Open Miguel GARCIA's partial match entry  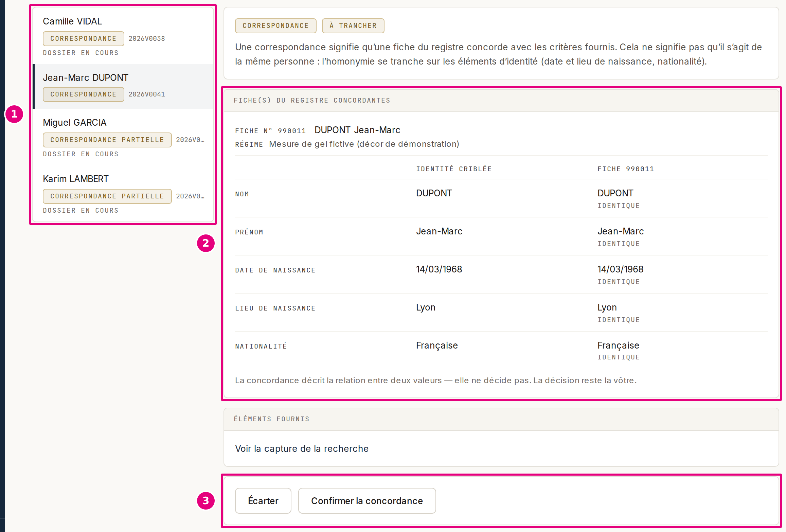tap(123, 137)
